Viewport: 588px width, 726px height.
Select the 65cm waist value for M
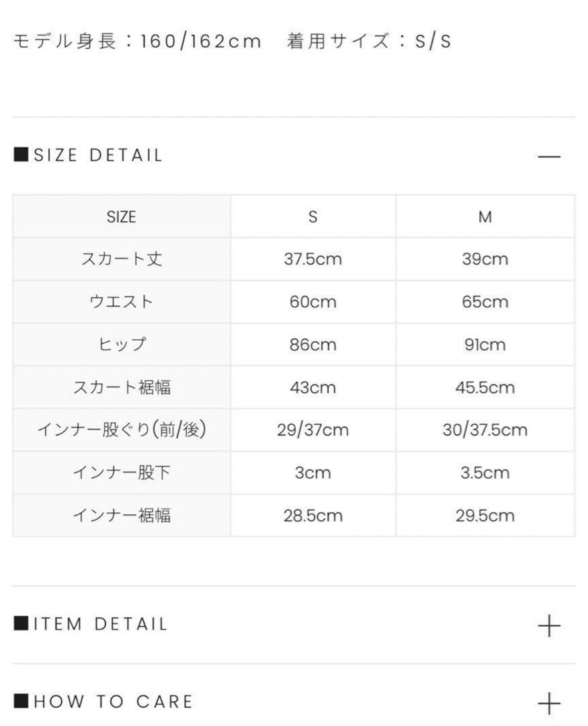tap(485, 302)
